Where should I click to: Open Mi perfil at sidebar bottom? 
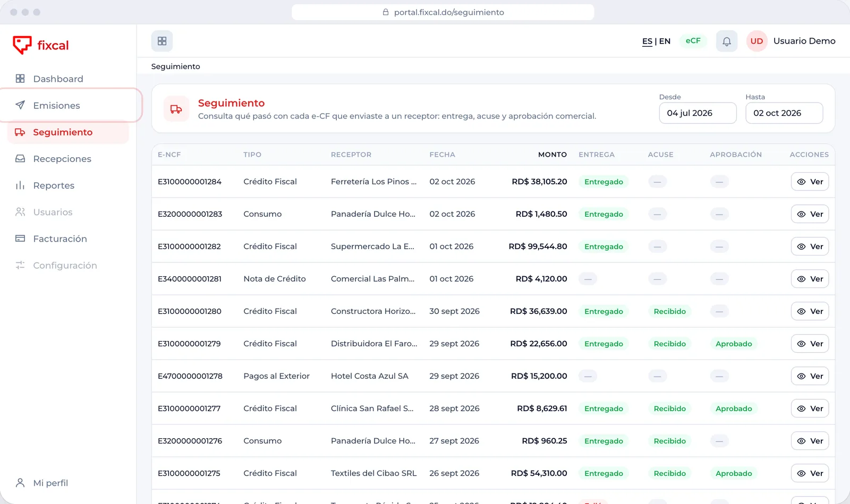68,483
